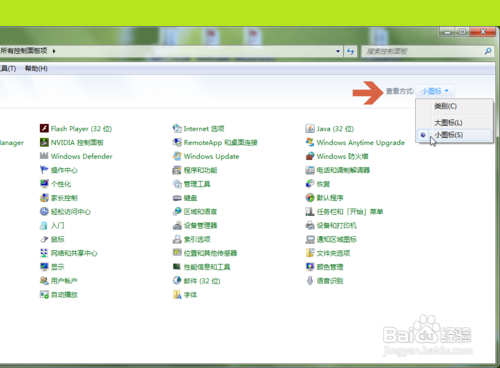Expand the address bar history dropdown arrow
Screen dimensions: 500x368
(338, 51)
